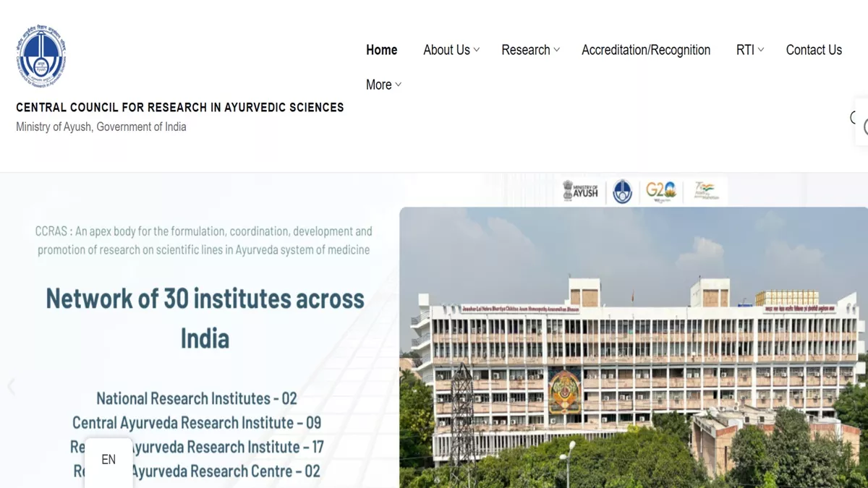The image size is (868, 488).
Task: Click "Central Ayurveda Research Institute – 09" line
Action: (x=197, y=423)
